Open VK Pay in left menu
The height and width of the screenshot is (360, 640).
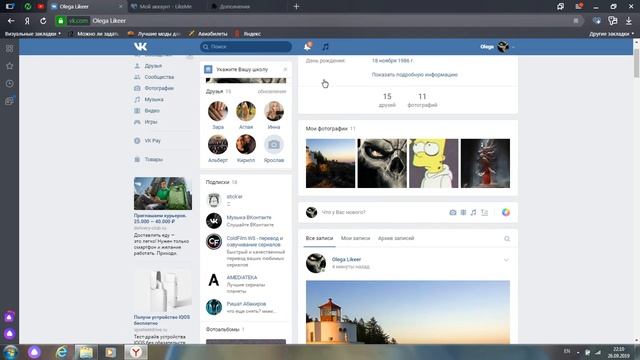click(153, 141)
